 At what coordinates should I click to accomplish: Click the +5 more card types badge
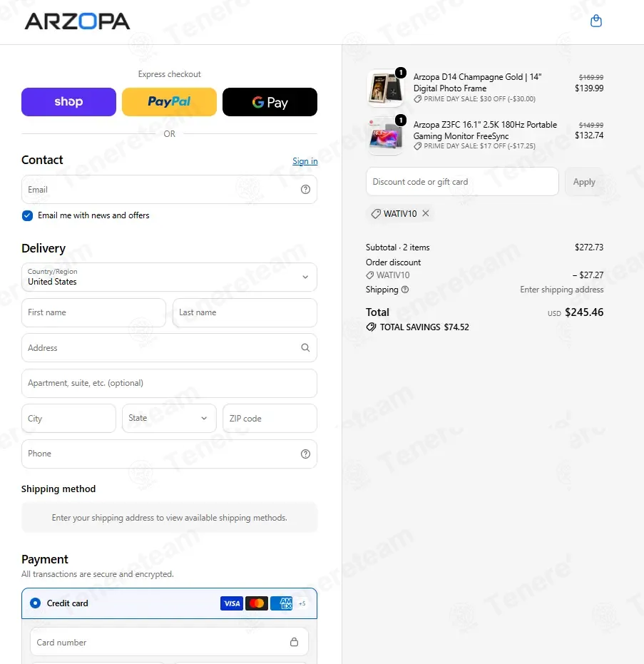click(x=302, y=603)
